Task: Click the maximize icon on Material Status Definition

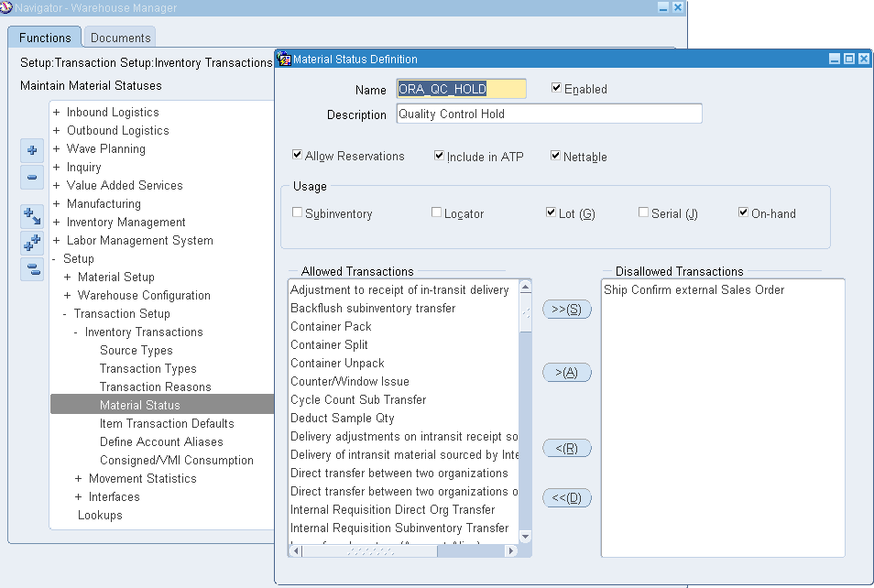Action: [x=848, y=59]
